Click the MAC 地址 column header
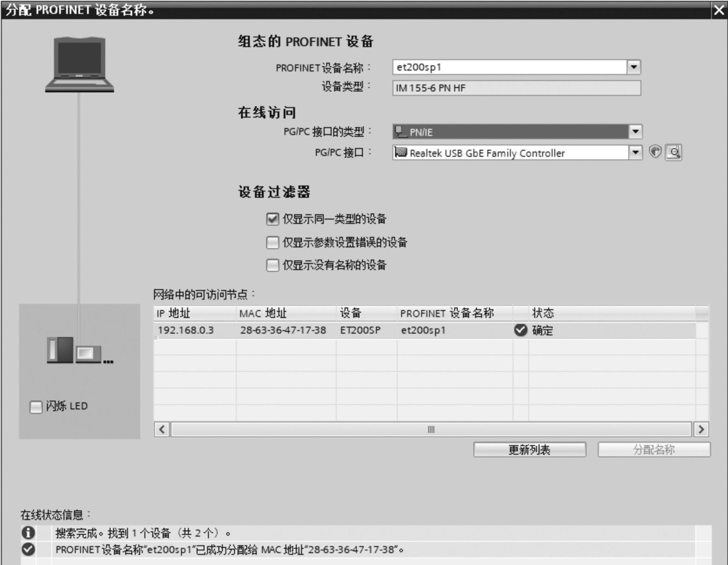This screenshot has width=728, height=565. coord(286,313)
